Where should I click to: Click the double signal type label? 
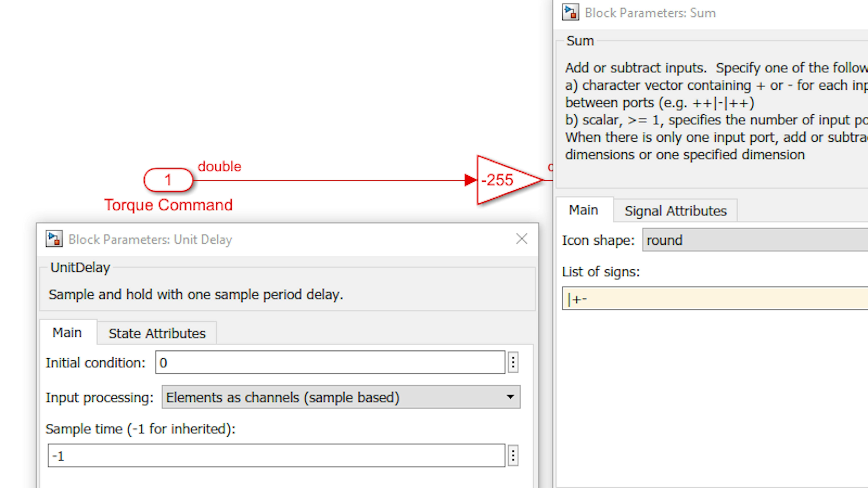(219, 166)
